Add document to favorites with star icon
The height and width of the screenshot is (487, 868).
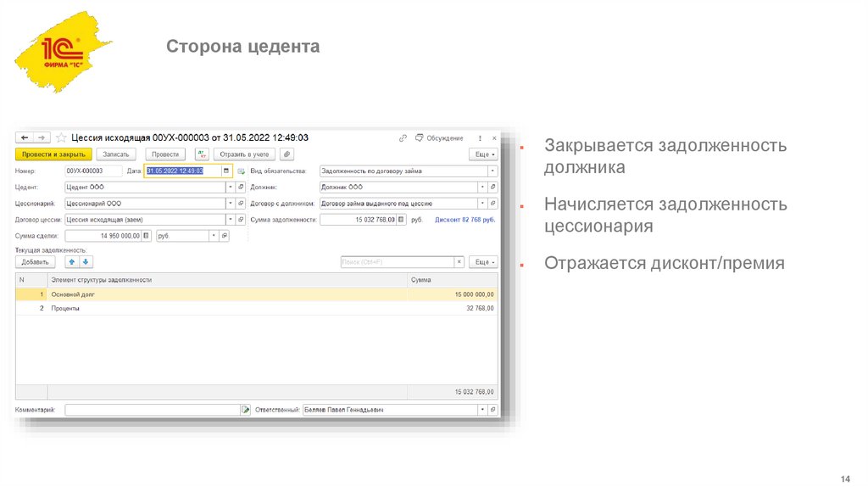[x=61, y=137]
